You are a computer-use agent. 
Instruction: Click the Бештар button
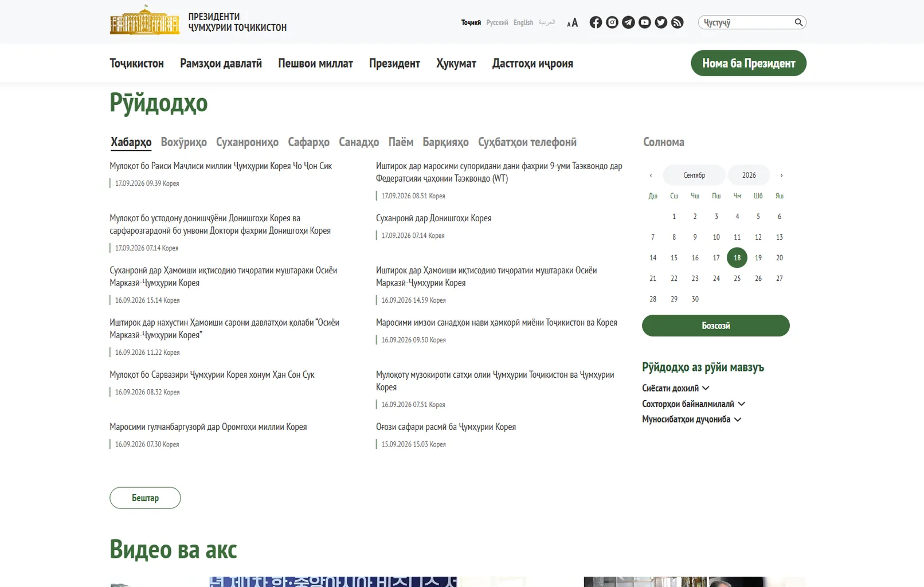145,498
